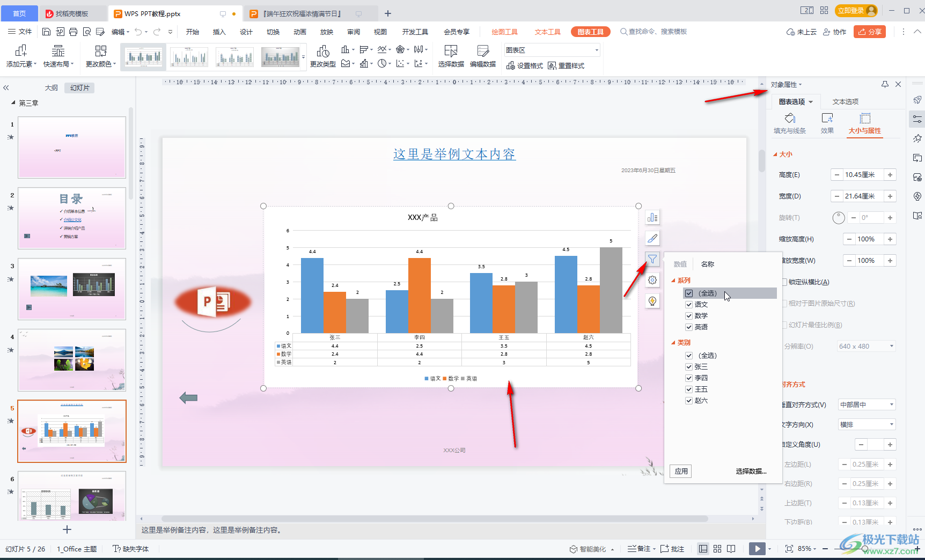
Task: Open the 中部居中 vertical alignment dropdown
Action: click(867, 404)
